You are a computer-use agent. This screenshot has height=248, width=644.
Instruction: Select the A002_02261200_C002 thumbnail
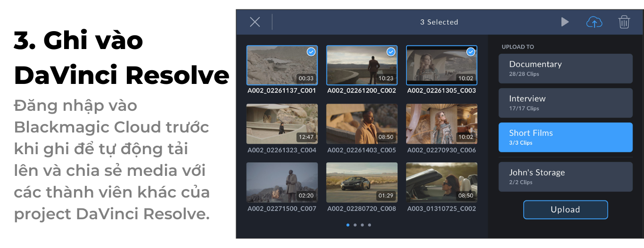click(x=362, y=65)
